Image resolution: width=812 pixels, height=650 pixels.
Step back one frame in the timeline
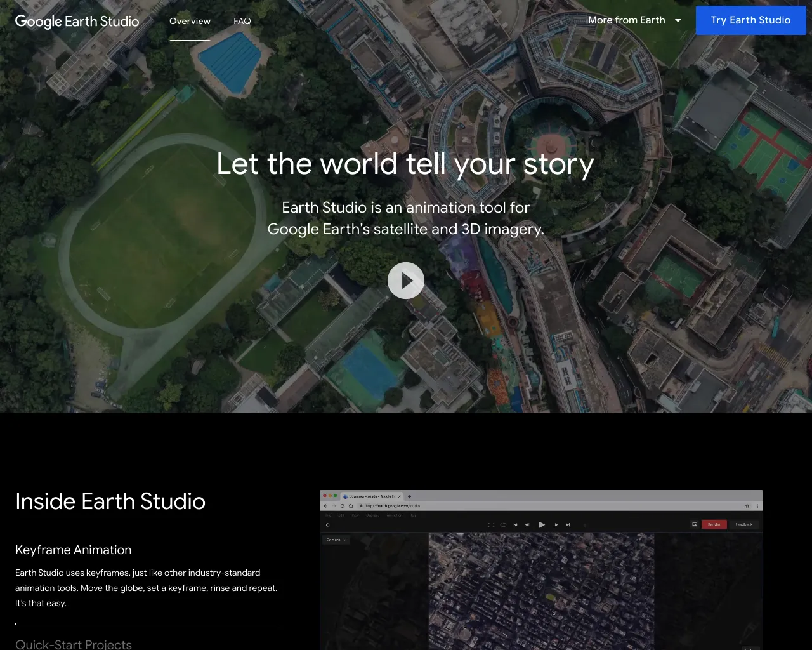click(528, 525)
